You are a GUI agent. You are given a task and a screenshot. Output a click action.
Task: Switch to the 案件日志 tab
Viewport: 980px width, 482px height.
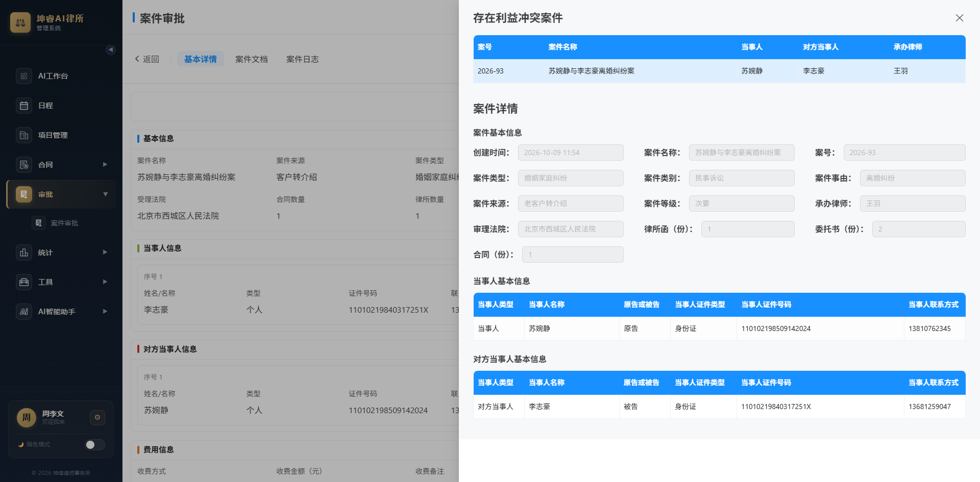point(303,59)
